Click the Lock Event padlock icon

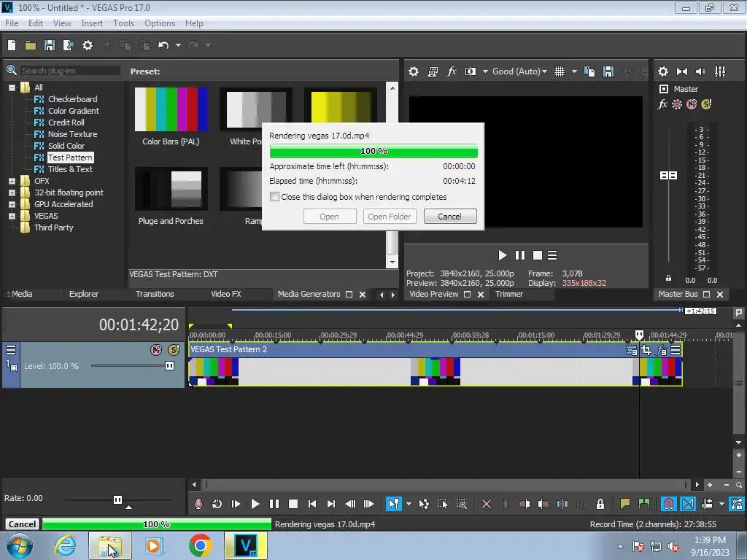[x=600, y=504]
